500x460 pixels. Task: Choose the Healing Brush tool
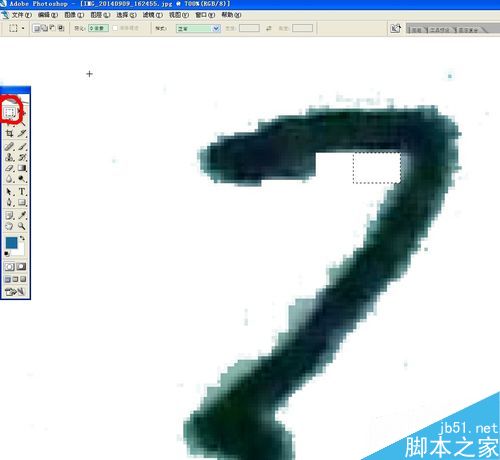tap(9, 146)
